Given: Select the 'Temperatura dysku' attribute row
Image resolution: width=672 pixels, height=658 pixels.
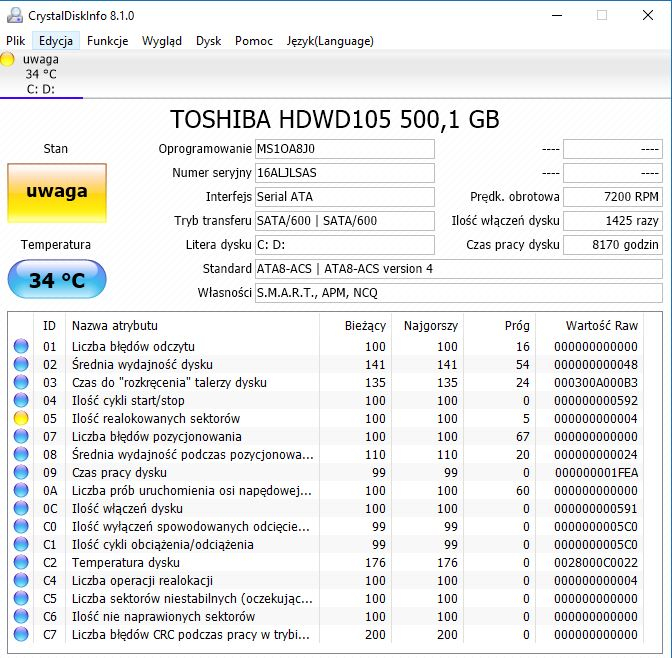Looking at the screenshot, I should 326,562.
